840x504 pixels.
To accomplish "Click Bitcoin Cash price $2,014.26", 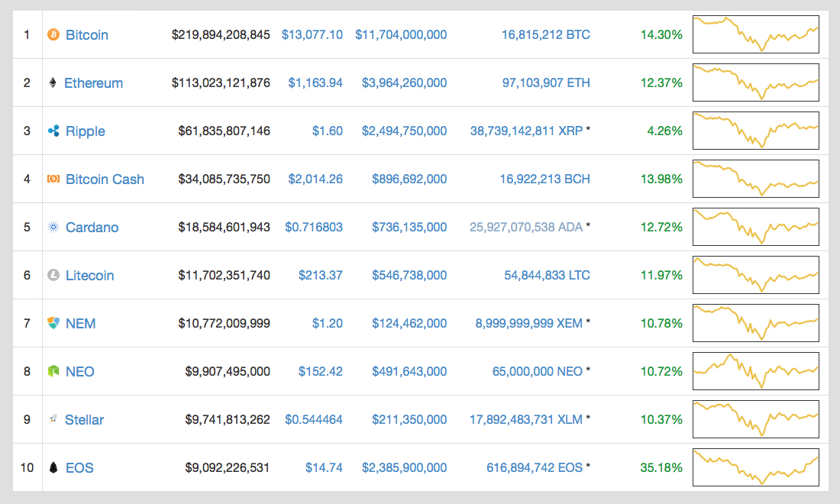I will pyautogui.click(x=315, y=179).
